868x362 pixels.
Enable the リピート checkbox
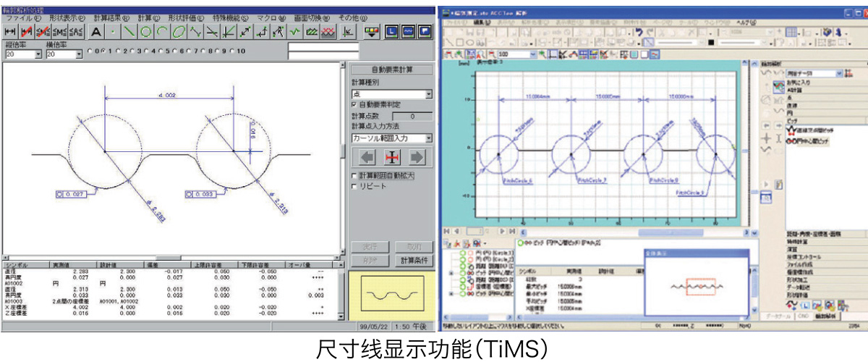354,186
